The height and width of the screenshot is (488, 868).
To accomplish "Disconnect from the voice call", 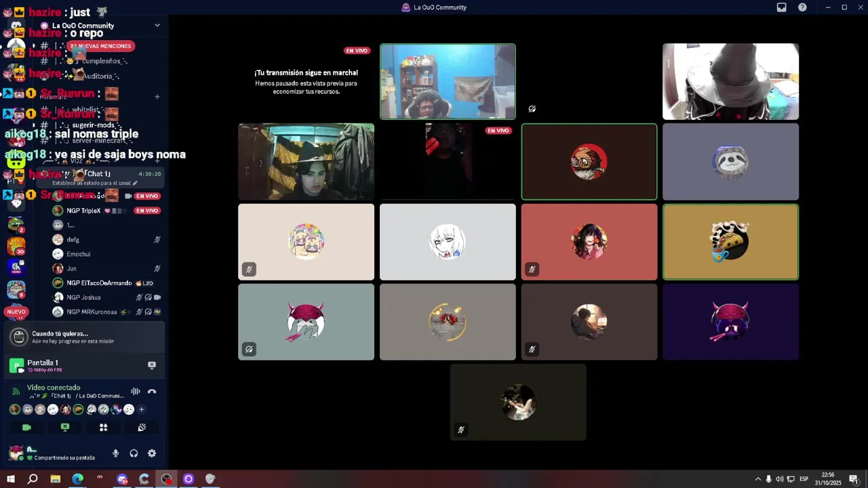I will click(x=152, y=392).
